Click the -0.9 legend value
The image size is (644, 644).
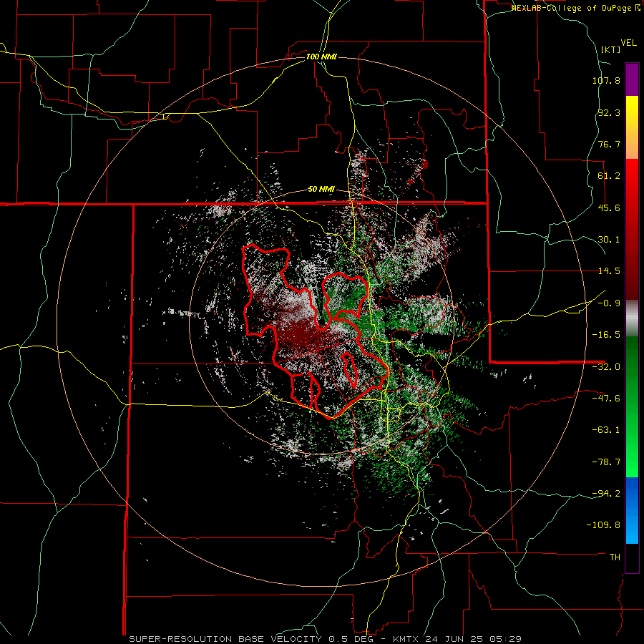(x=609, y=303)
